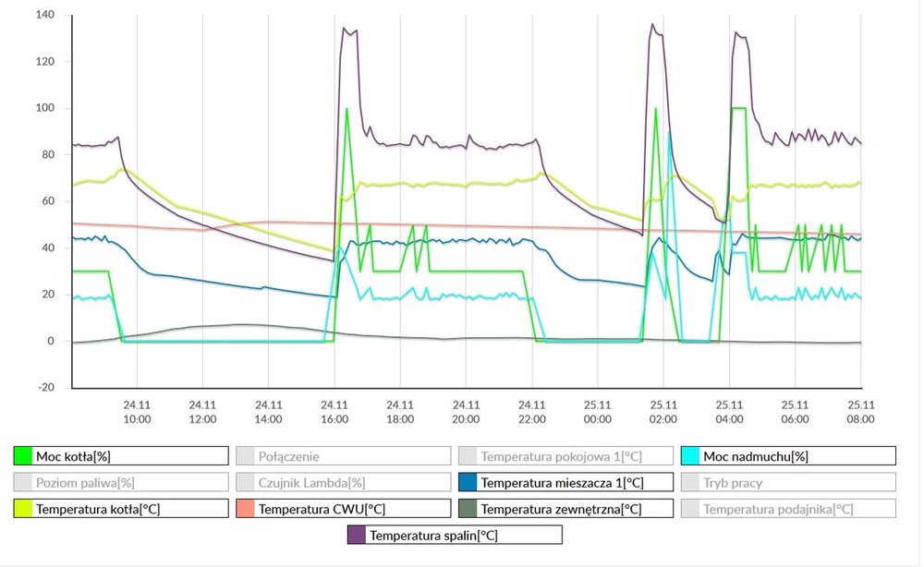Click the first purple flue gas peak after 16:00
Viewport: 924px width, 567px height.
[345, 29]
